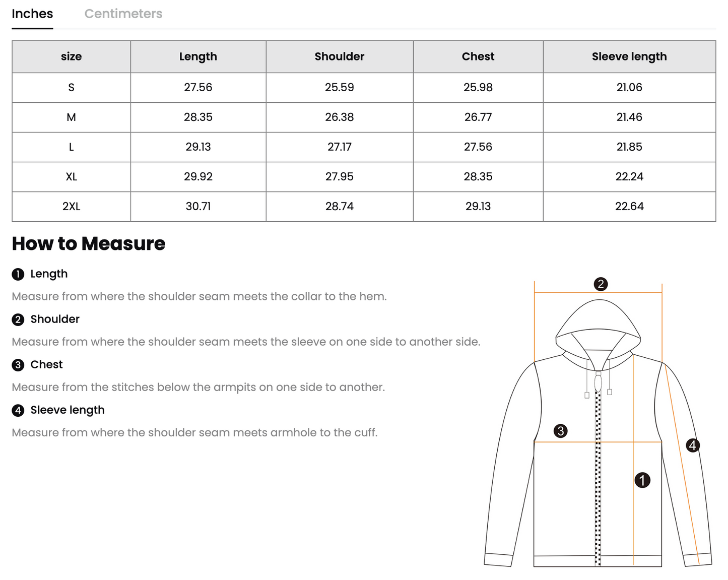Click the shoulder seam measuring instruction text
This screenshot has width=728, height=580.
[246, 342]
